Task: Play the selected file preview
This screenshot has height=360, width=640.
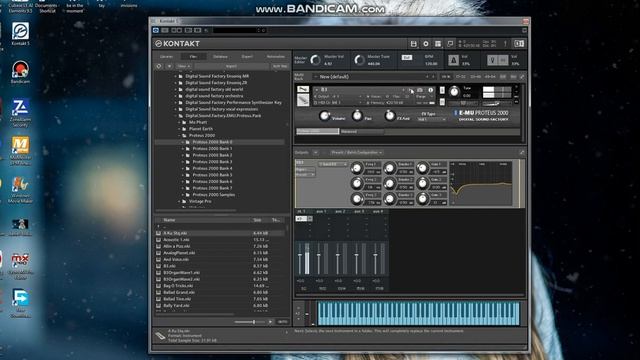Action: point(270,322)
